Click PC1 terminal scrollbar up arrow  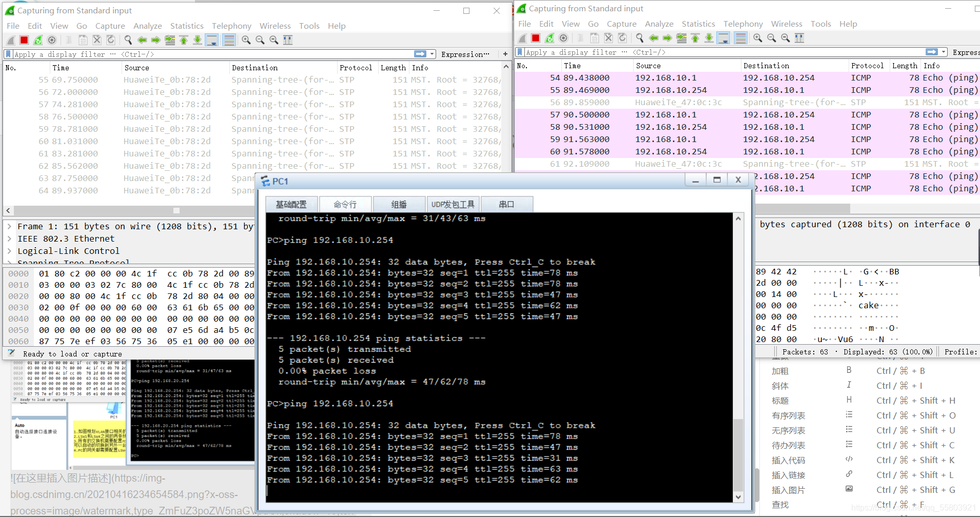click(738, 218)
